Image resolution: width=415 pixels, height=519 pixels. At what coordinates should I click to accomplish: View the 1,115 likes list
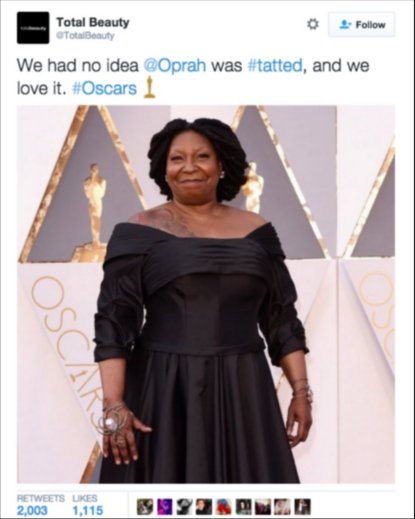88,505
